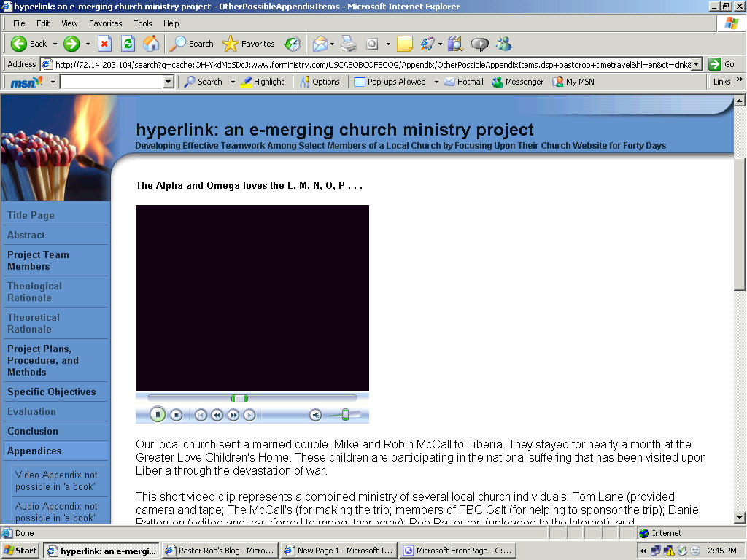
Task: Open the MSN search box dropdown
Action: click(169, 82)
